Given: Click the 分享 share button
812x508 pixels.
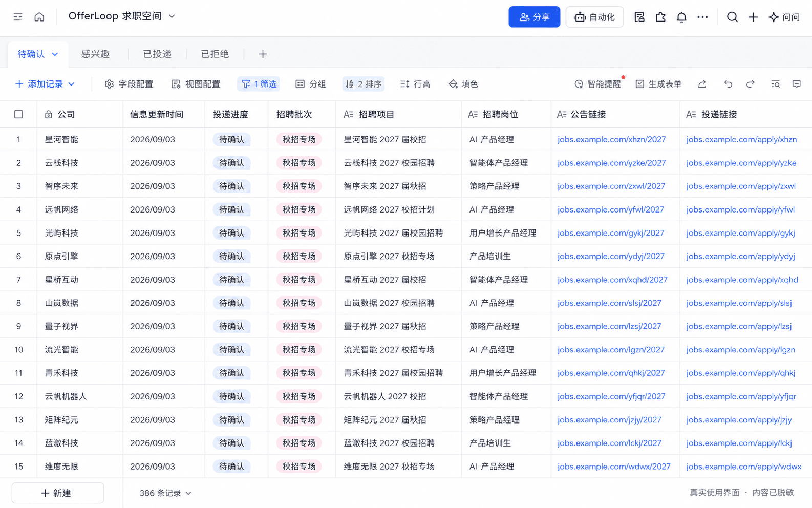Looking at the screenshot, I should pyautogui.click(x=534, y=17).
